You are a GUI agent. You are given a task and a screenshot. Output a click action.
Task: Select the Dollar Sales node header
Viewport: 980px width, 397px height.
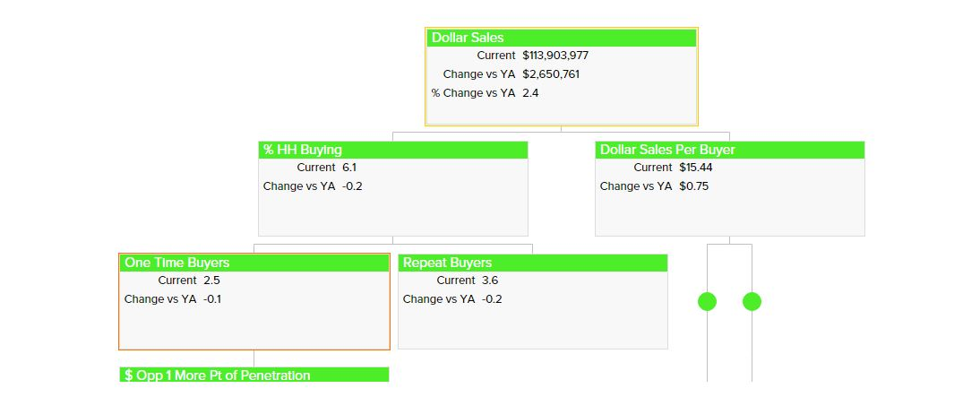point(561,38)
